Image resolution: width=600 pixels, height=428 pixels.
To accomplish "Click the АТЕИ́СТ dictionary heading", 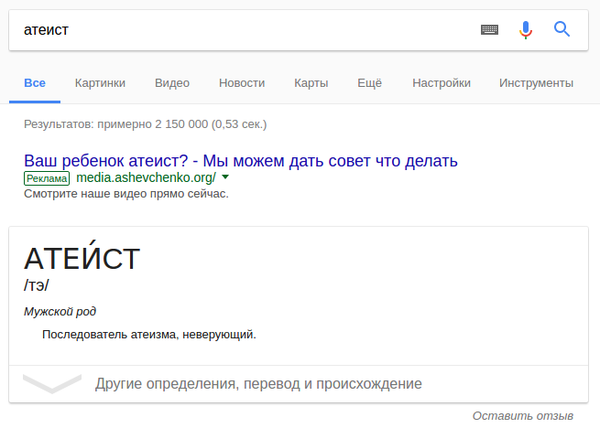I will pyautogui.click(x=82, y=255).
